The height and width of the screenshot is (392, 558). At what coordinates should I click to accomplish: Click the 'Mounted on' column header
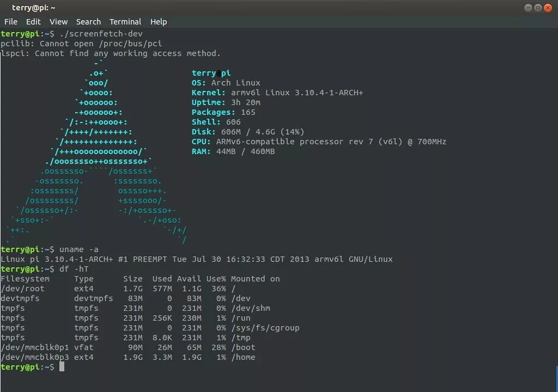[x=255, y=279]
